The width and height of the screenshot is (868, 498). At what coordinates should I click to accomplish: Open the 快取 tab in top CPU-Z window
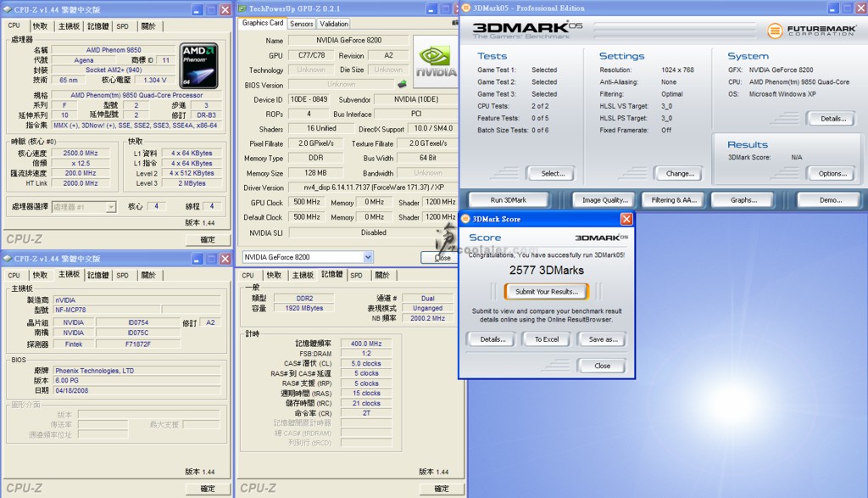coord(40,26)
